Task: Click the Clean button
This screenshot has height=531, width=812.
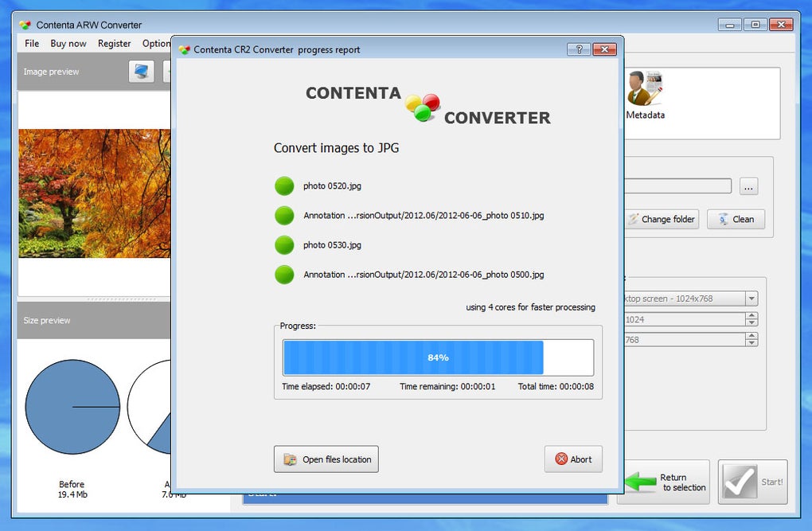Action: pos(736,219)
